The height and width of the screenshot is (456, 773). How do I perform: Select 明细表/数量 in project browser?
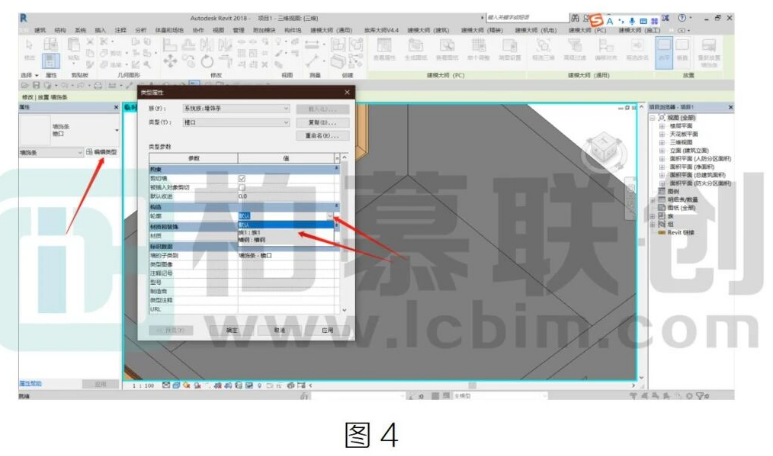683,200
